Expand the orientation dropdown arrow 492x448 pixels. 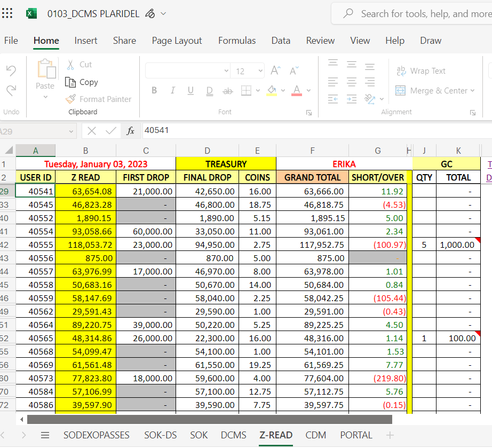[382, 99]
